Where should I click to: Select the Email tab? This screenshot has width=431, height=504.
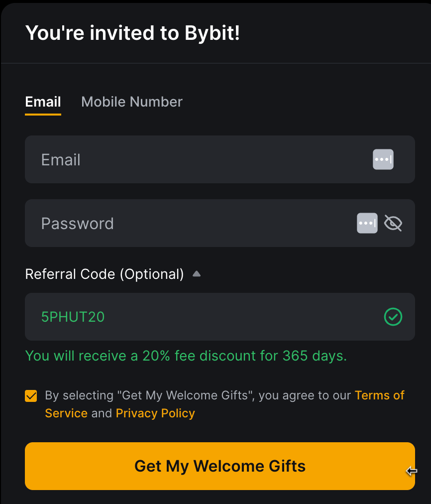pyautogui.click(x=43, y=102)
